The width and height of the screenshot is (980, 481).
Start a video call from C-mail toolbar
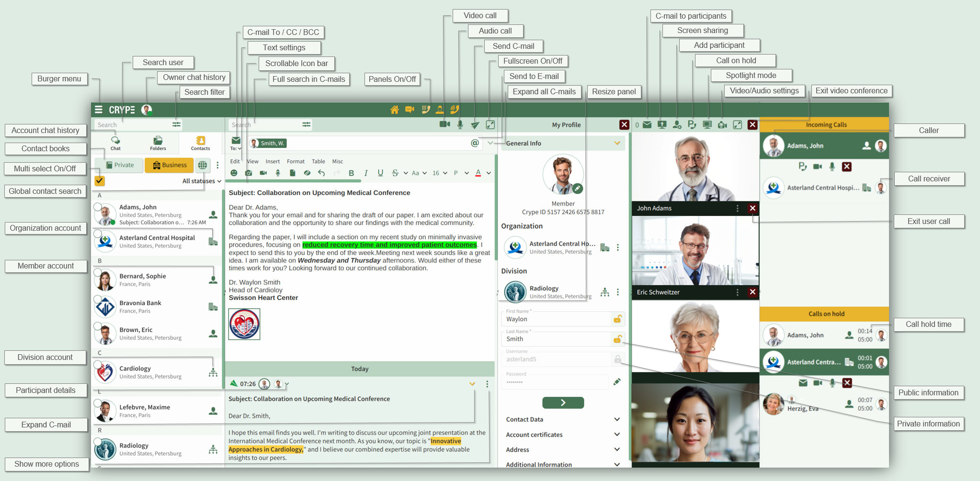tap(444, 124)
